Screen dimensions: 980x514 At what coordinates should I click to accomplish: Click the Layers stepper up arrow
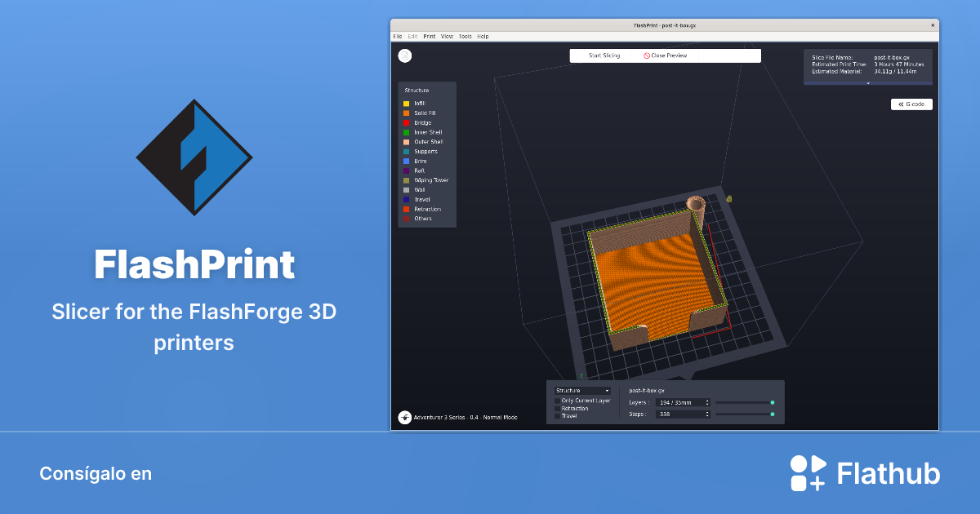tap(707, 400)
